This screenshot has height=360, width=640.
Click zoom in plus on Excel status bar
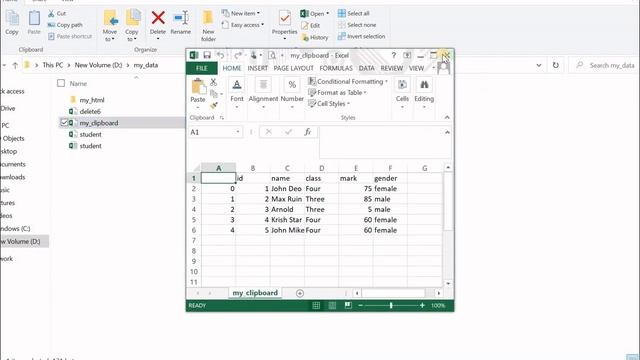(x=422, y=305)
